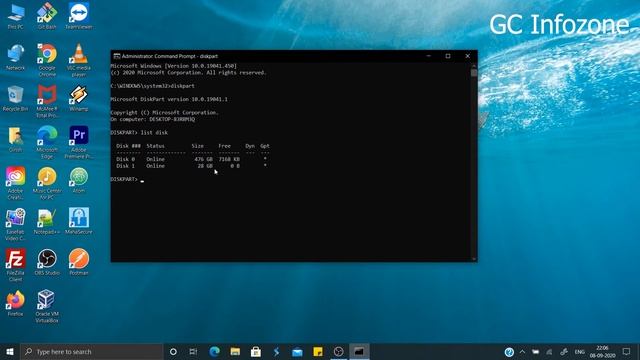Focus the 'Type here to search' box
Screen dimensions: 640x360
pyautogui.click(x=92, y=351)
